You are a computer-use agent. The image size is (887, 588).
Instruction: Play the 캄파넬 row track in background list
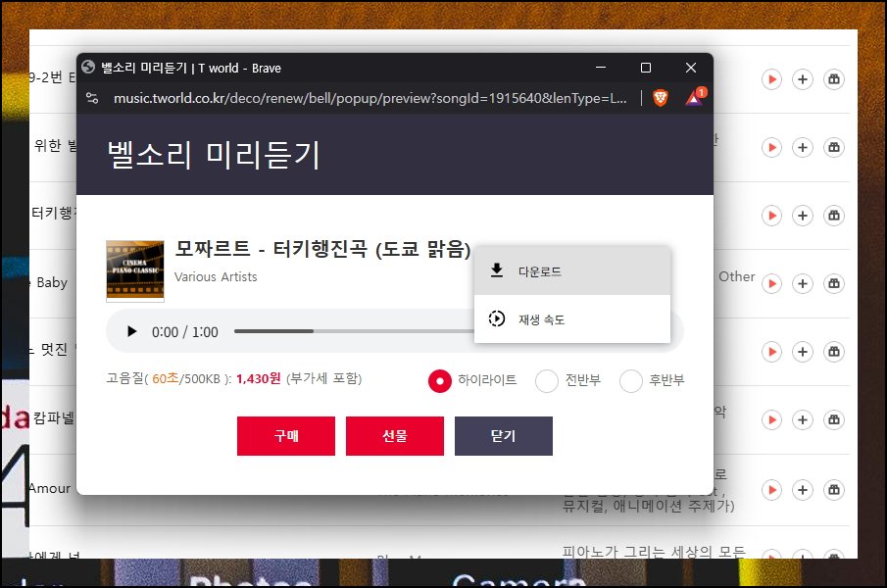click(x=771, y=419)
